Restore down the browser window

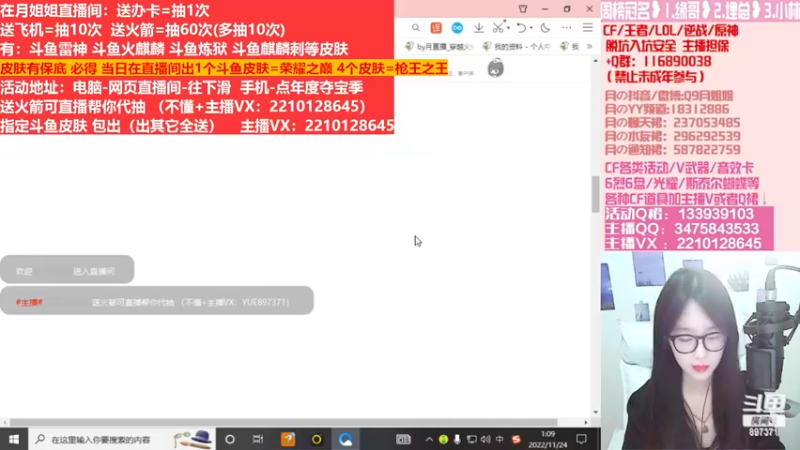pos(567,9)
